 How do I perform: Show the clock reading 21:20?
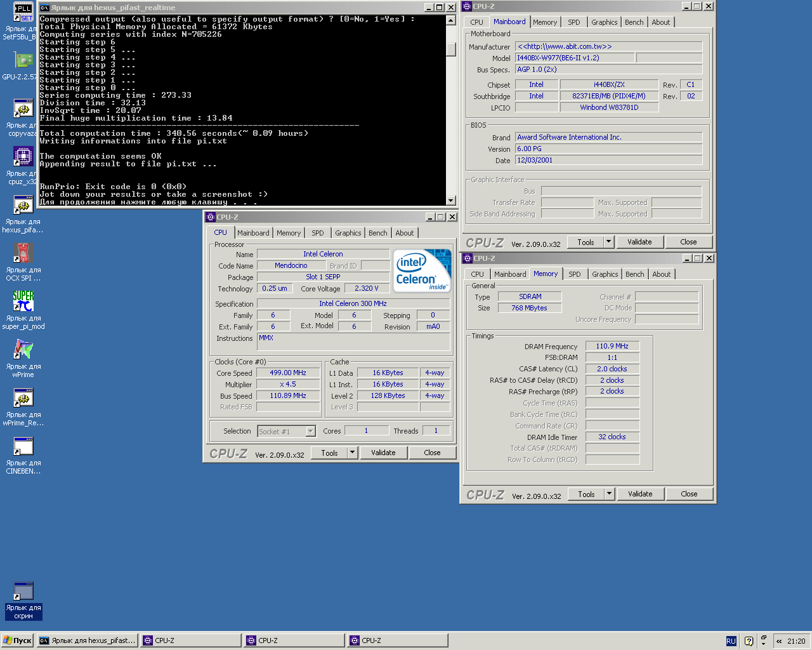coord(796,641)
